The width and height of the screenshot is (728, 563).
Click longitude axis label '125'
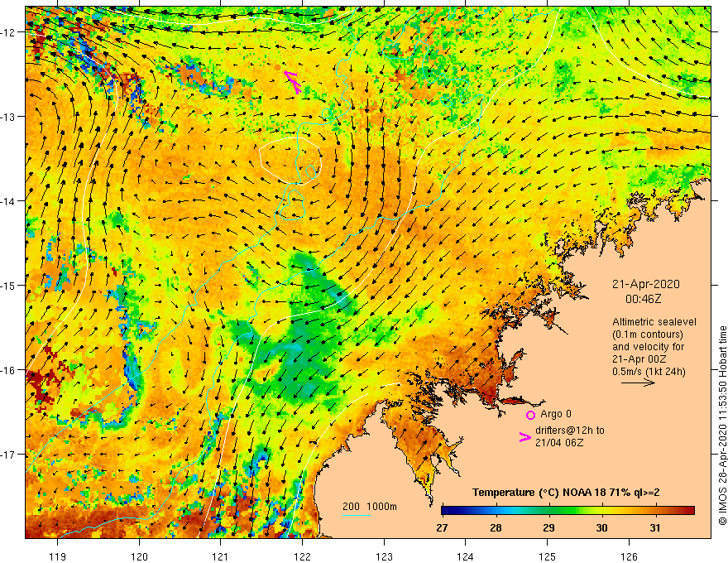[x=548, y=556]
